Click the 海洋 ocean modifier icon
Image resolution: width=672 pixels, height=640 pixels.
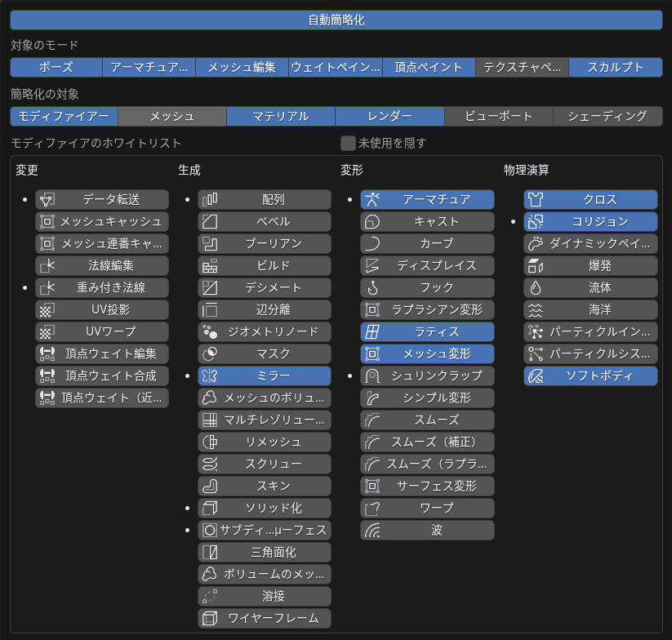pos(536,309)
